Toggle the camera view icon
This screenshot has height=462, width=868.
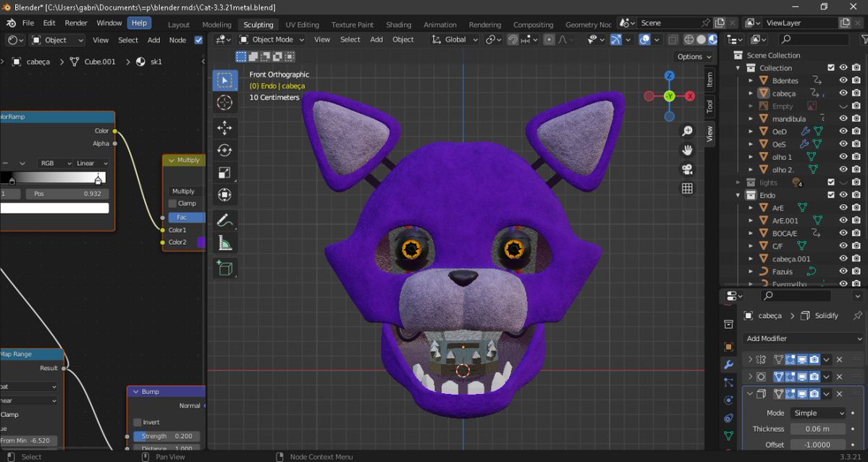click(x=687, y=169)
